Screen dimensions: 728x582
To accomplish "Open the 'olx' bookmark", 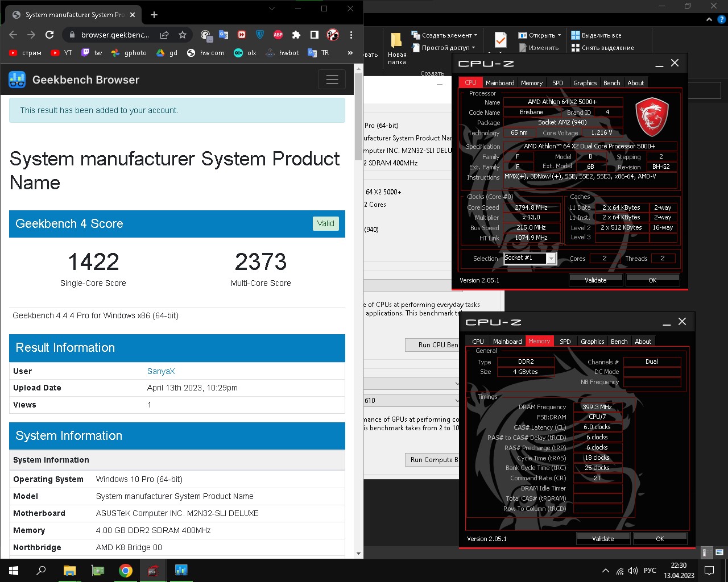I will [246, 53].
